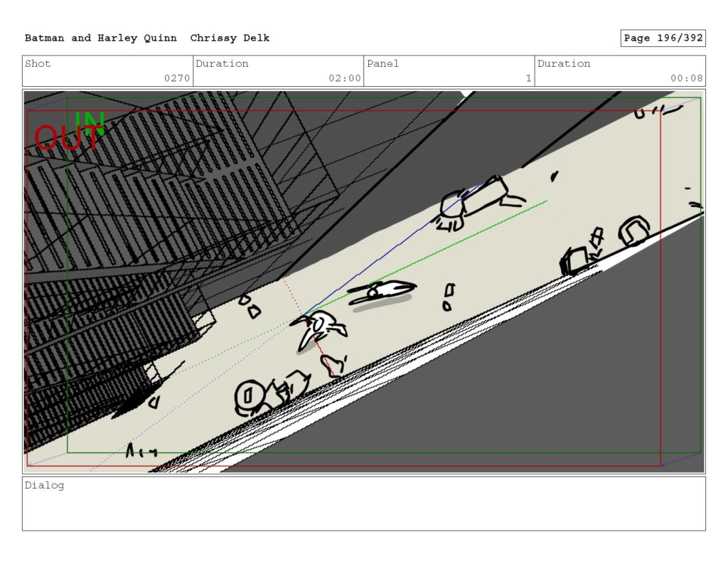Click the 'Panel' label
The image size is (728, 564).
click(x=382, y=63)
